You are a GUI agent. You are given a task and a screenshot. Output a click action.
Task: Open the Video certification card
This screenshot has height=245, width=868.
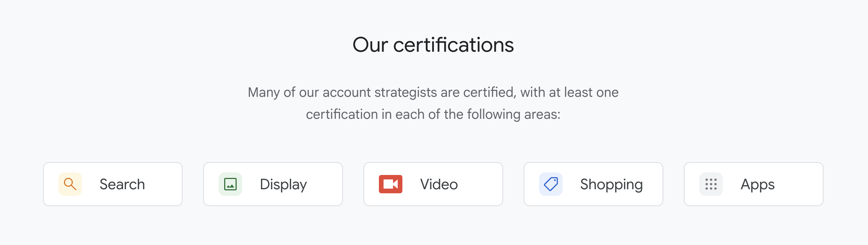[433, 184]
